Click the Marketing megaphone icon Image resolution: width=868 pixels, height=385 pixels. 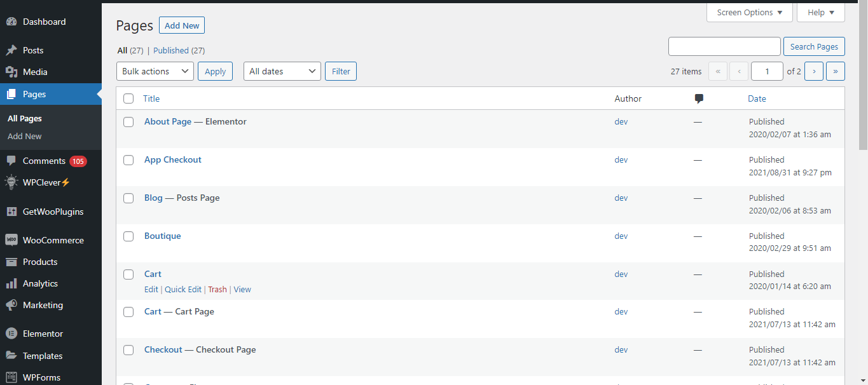pyautogui.click(x=11, y=305)
